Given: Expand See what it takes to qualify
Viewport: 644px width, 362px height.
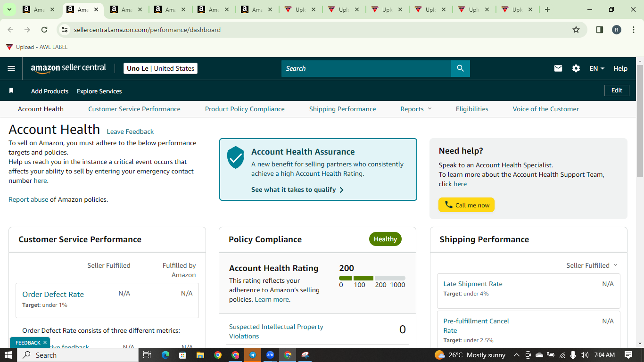Looking at the screenshot, I should pos(297,189).
